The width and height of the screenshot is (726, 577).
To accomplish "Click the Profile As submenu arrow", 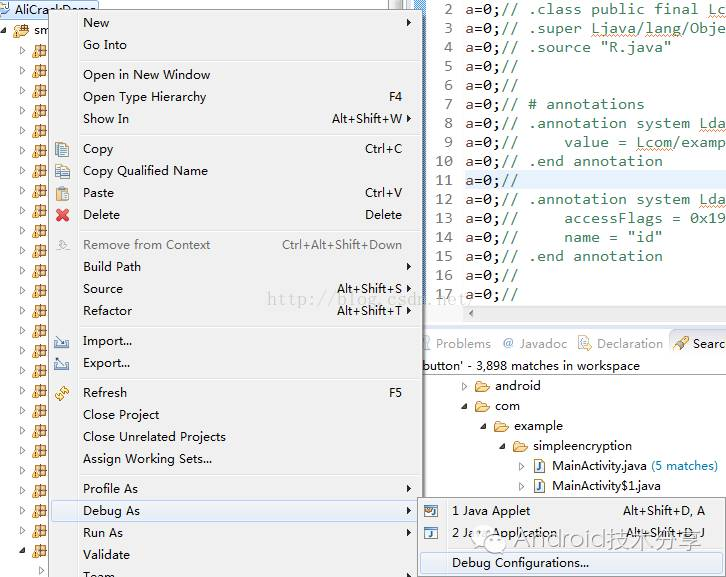I will (409, 489).
